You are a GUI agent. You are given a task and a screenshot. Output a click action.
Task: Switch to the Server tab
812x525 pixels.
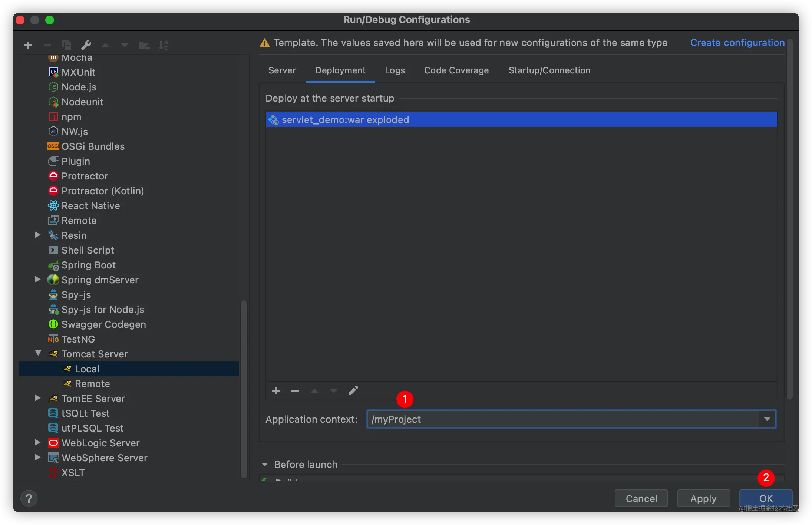tap(282, 70)
